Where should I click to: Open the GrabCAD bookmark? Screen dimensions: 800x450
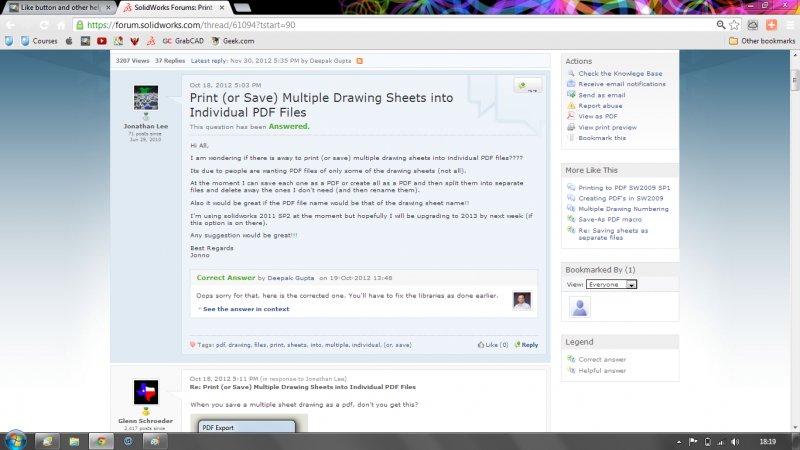click(x=183, y=41)
